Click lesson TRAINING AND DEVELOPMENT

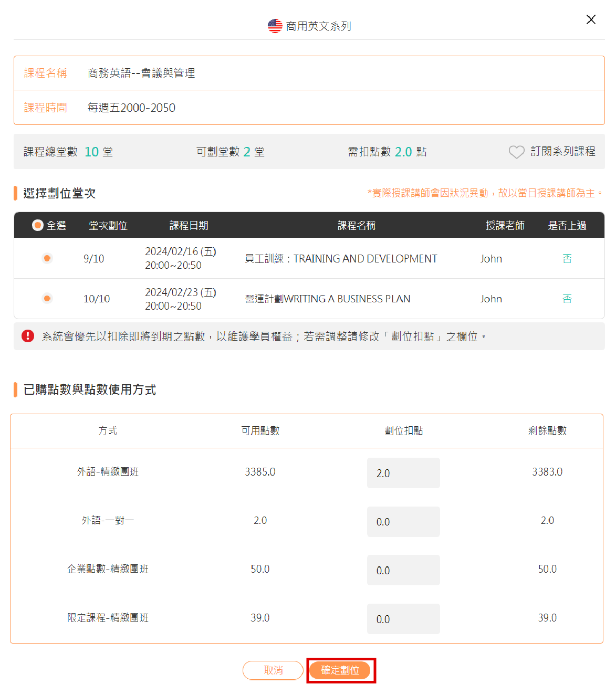point(341,258)
